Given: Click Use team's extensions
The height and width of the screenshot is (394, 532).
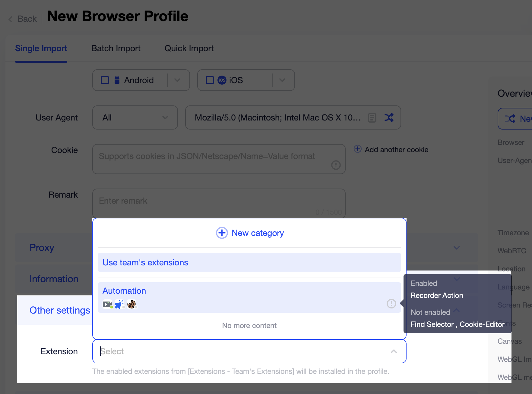Looking at the screenshot, I should tap(145, 262).
